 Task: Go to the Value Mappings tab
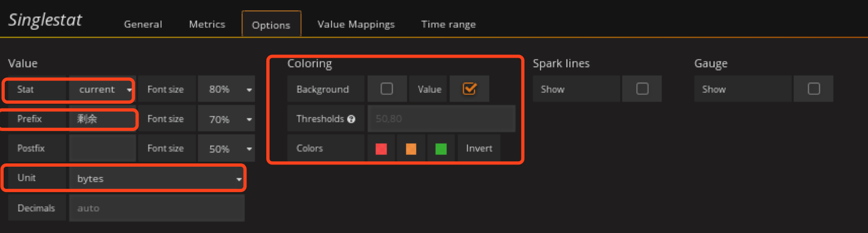tap(356, 24)
